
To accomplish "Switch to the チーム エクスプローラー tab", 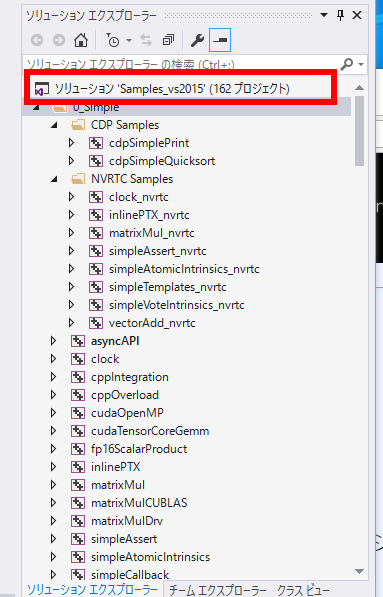I will (x=217, y=590).
